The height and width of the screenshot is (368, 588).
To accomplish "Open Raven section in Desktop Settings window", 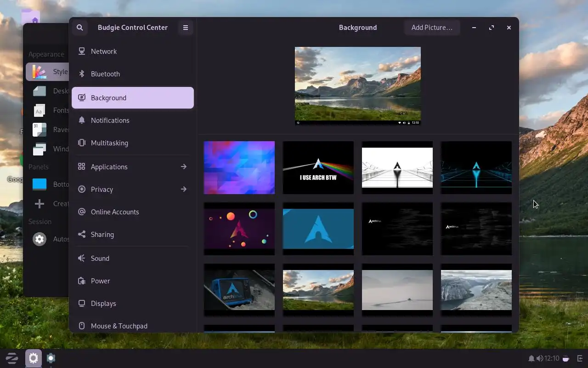I will [48, 130].
